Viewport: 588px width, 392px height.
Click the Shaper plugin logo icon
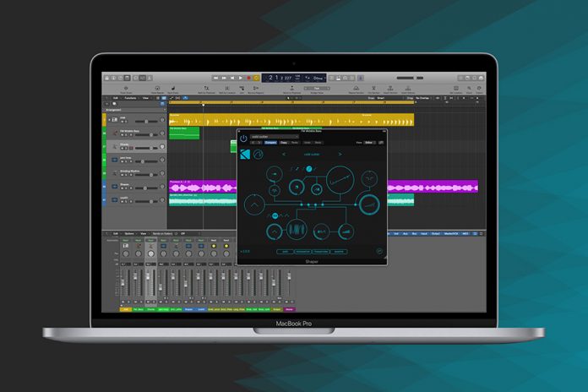(244, 155)
